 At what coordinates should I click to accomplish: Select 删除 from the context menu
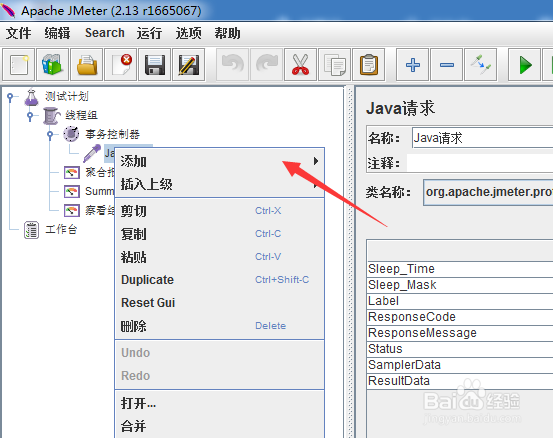pos(219,326)
